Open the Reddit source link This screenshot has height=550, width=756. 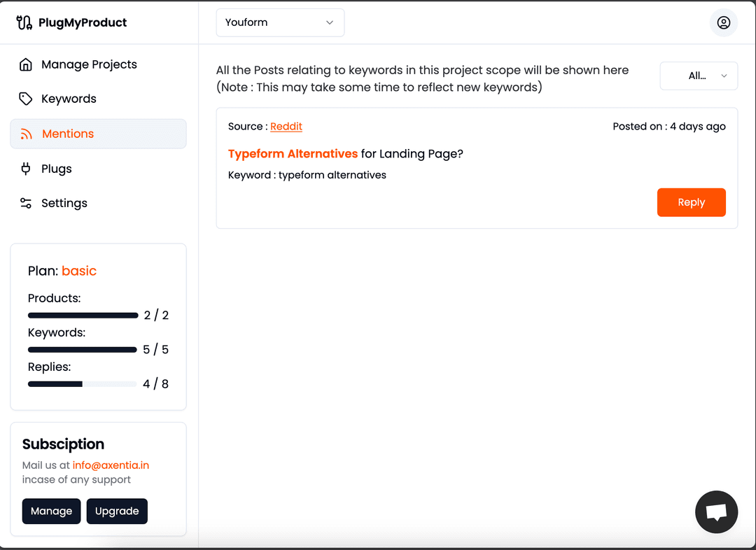coord(286,126)
